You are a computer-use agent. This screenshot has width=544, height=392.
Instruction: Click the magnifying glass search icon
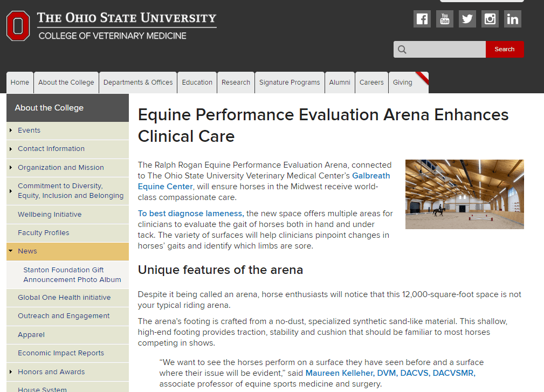[x=402, y=50]
